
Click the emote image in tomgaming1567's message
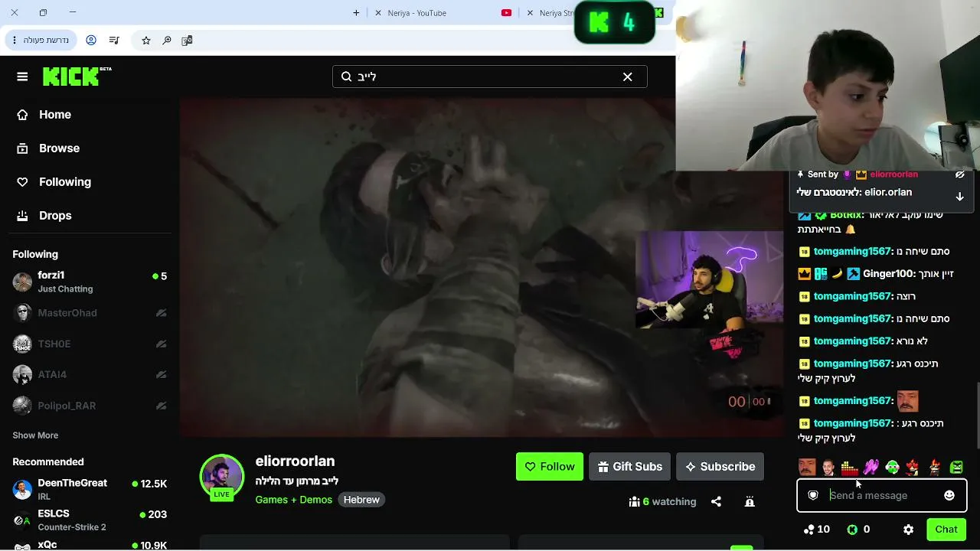(x=907, y=400)
